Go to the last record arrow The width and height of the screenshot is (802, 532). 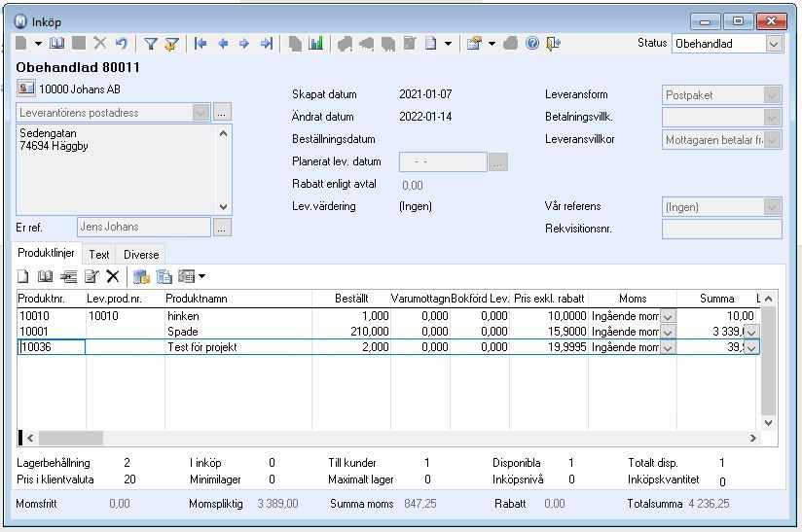click(267, 44)
